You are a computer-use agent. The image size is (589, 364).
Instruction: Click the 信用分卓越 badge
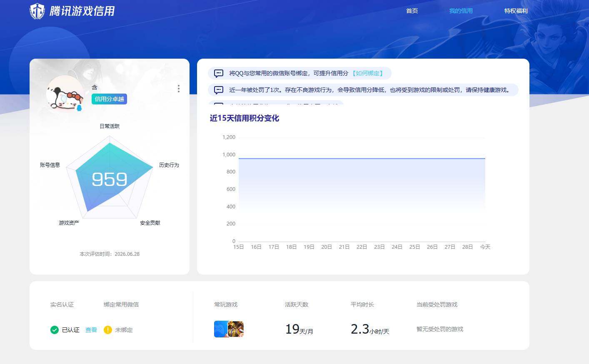pos(109,99)
